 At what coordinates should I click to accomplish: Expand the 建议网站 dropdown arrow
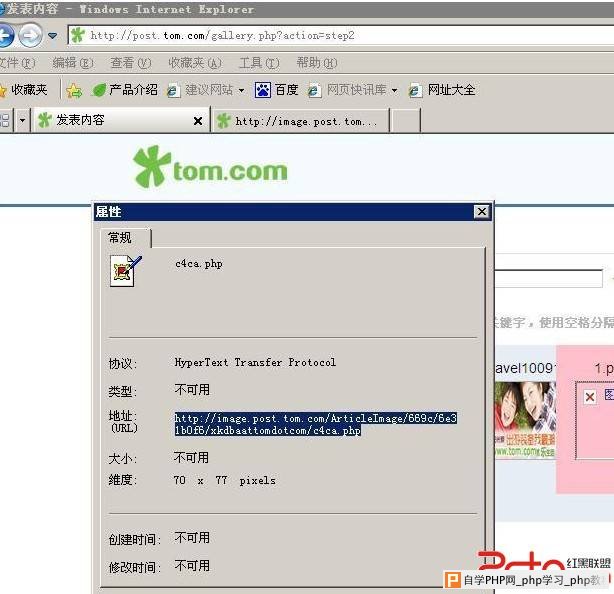tap(241, 91)
